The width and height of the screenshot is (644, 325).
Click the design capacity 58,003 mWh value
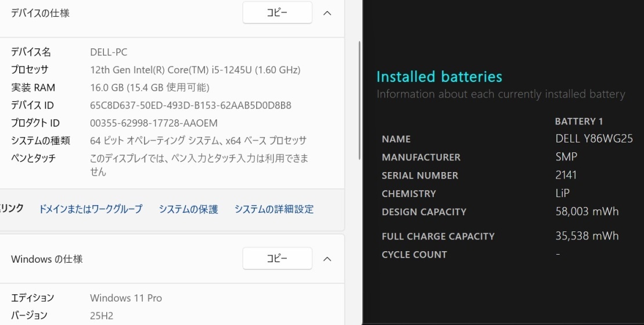tap(587, 212)
